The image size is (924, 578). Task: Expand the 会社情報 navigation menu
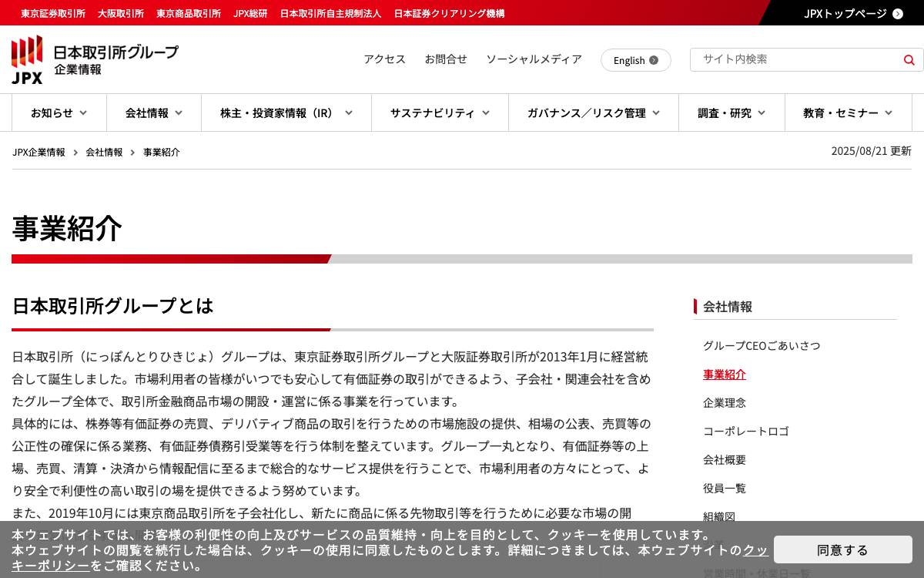click(154, 113)
